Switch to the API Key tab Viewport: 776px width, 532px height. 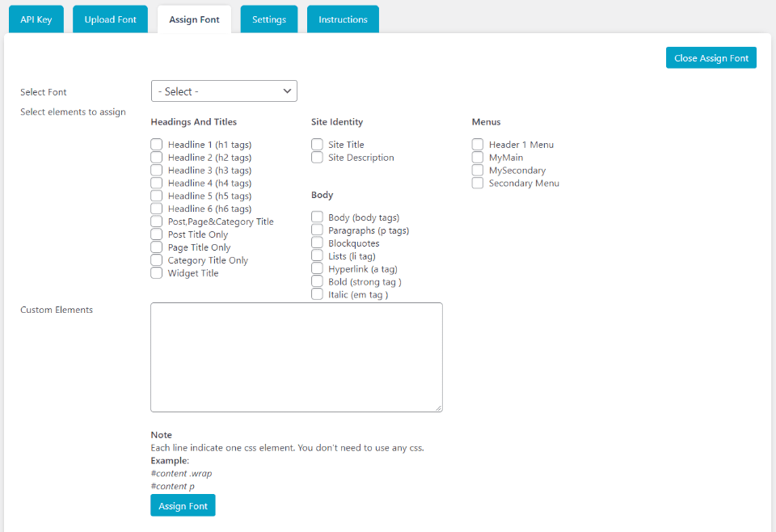tap(36, 19)
